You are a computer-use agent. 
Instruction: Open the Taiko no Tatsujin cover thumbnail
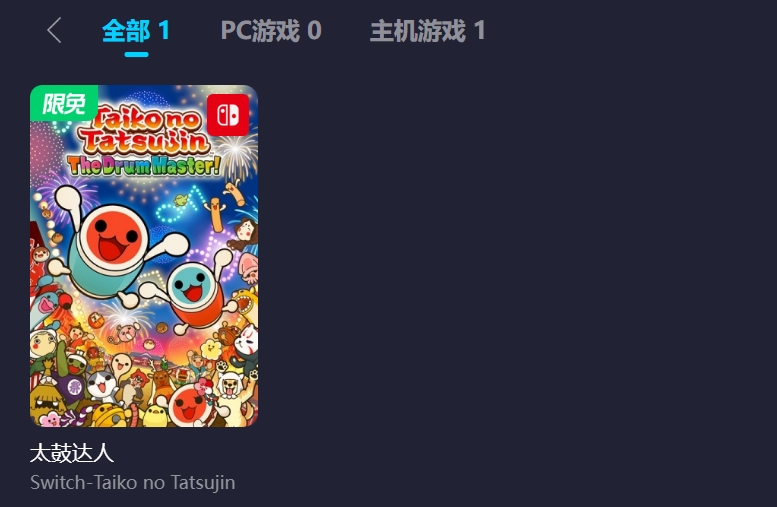tap(144, 256)
